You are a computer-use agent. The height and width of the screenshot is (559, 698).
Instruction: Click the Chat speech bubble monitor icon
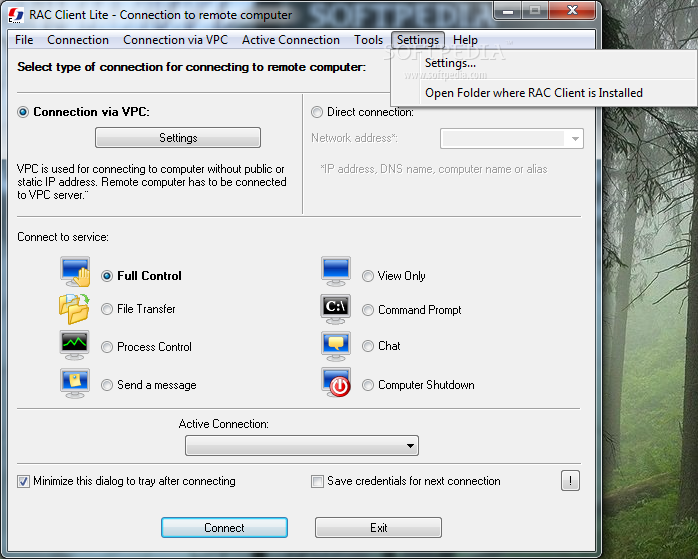[336, 346]
